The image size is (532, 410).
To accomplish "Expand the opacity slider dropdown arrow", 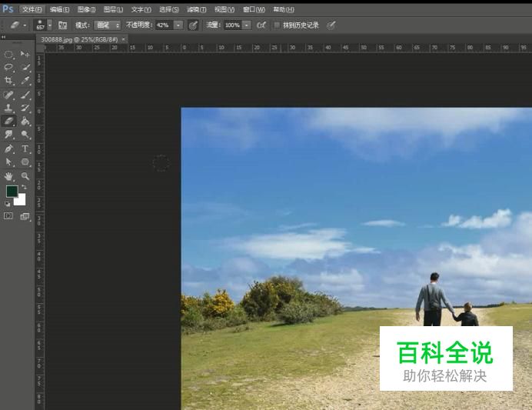I will (178, 25).
